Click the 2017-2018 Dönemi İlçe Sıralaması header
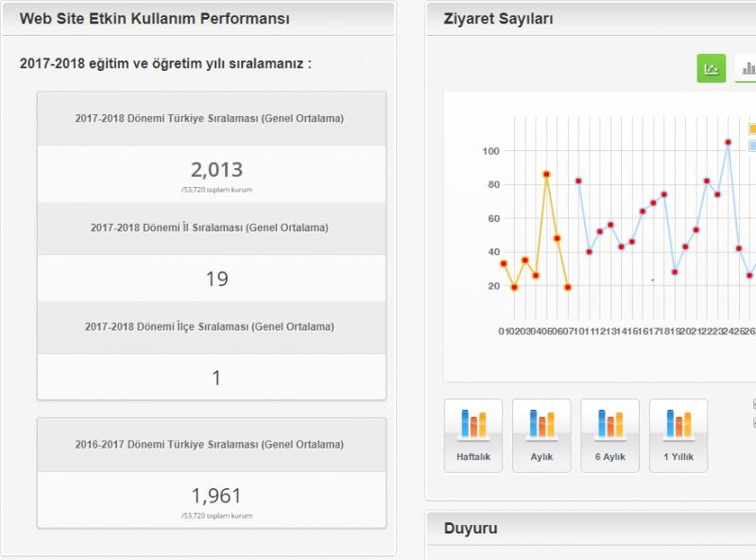Screen dimensions: 756x560 210,327
